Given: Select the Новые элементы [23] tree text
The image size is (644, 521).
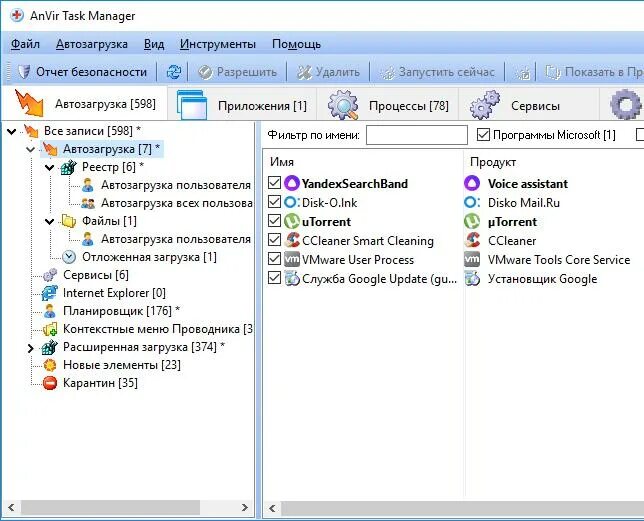Looking at the screenshot, I should [x=122, y=365].
